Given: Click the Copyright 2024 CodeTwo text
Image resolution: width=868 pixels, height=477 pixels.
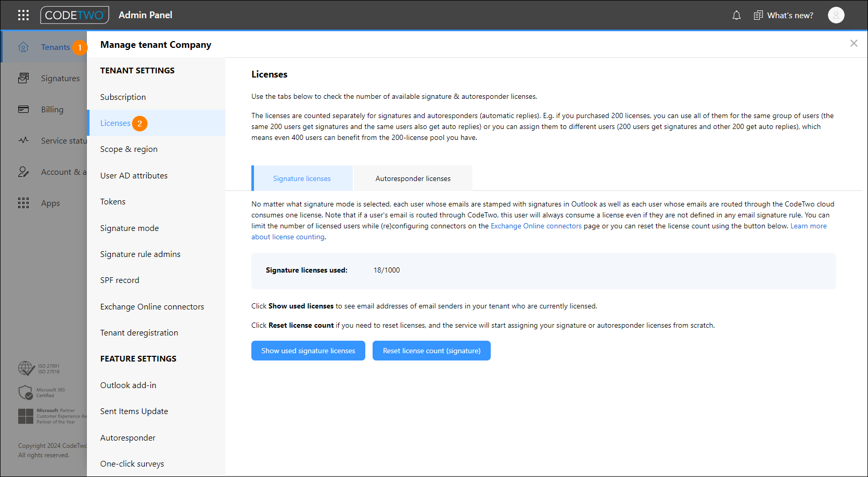Looking at the screenshot, I should click(x=53, y=446).
